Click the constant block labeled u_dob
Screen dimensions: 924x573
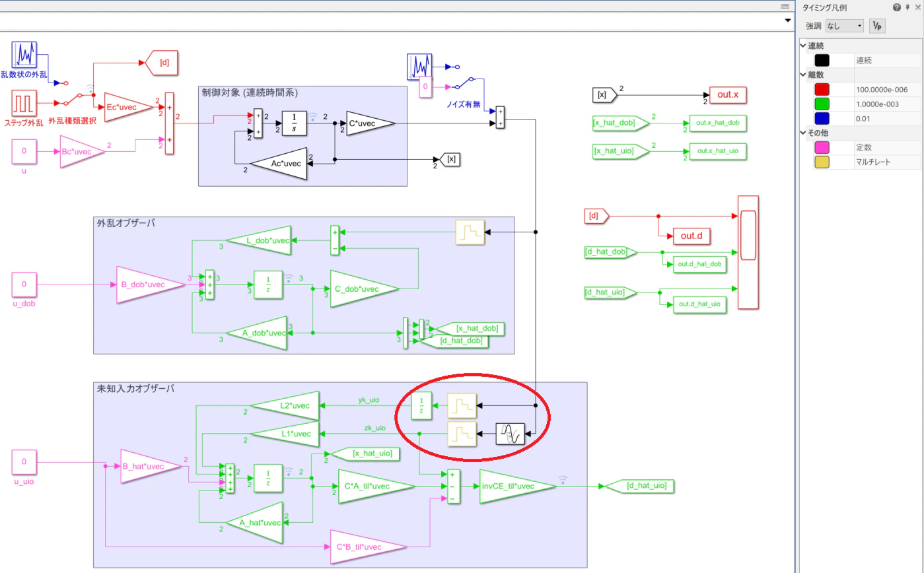coord(24,285)
